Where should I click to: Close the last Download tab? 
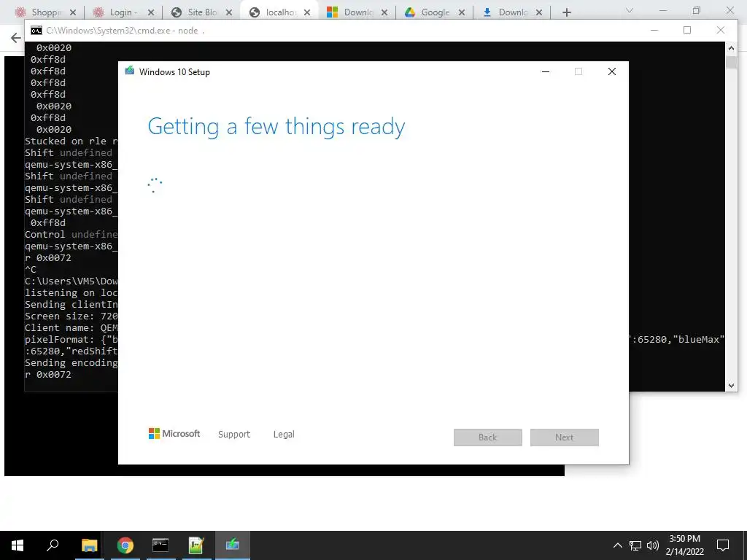pos(539,12)
